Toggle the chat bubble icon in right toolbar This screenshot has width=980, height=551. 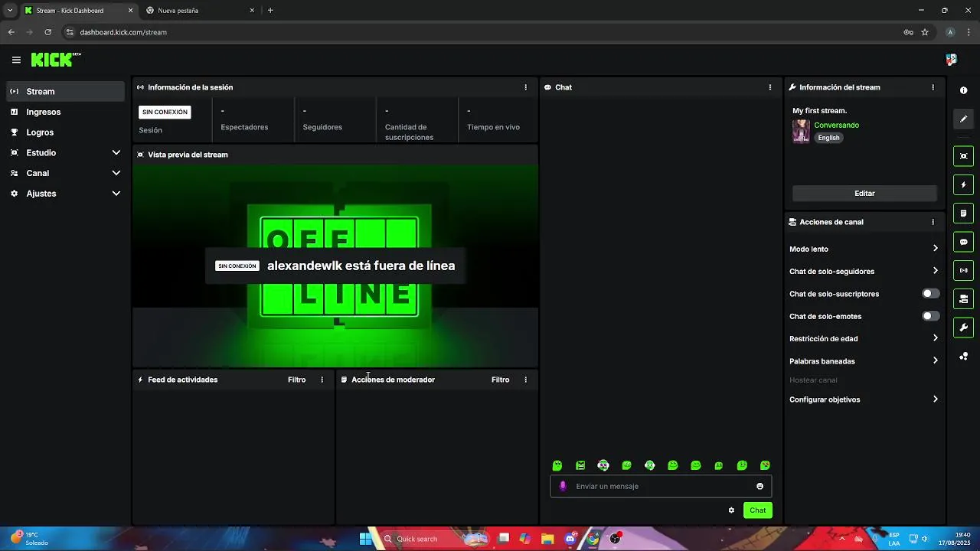963,242
